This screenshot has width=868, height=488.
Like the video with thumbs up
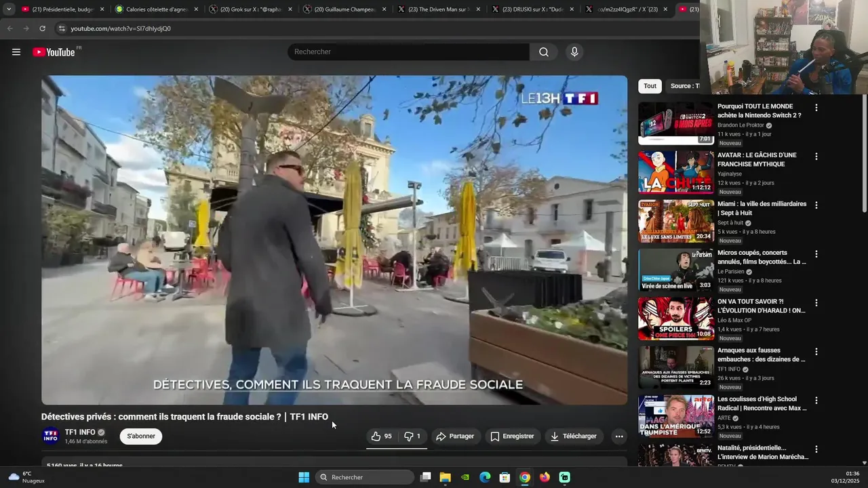[382, 436]
